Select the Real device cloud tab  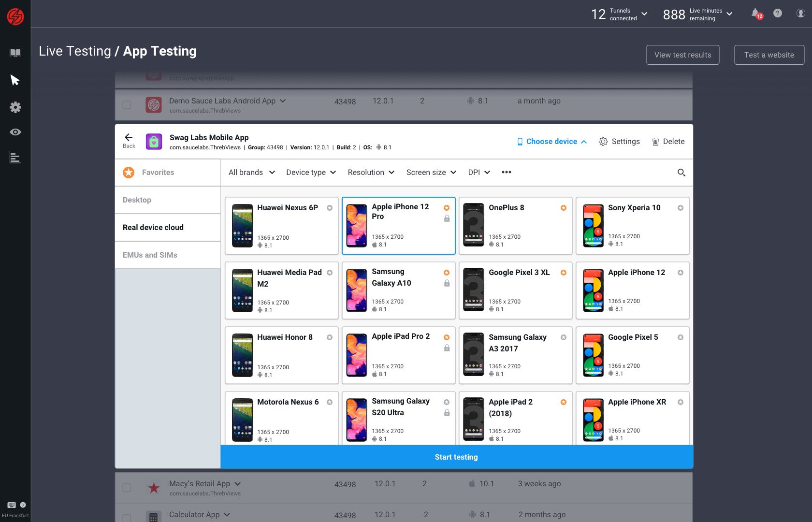click(x=168, y=228)
